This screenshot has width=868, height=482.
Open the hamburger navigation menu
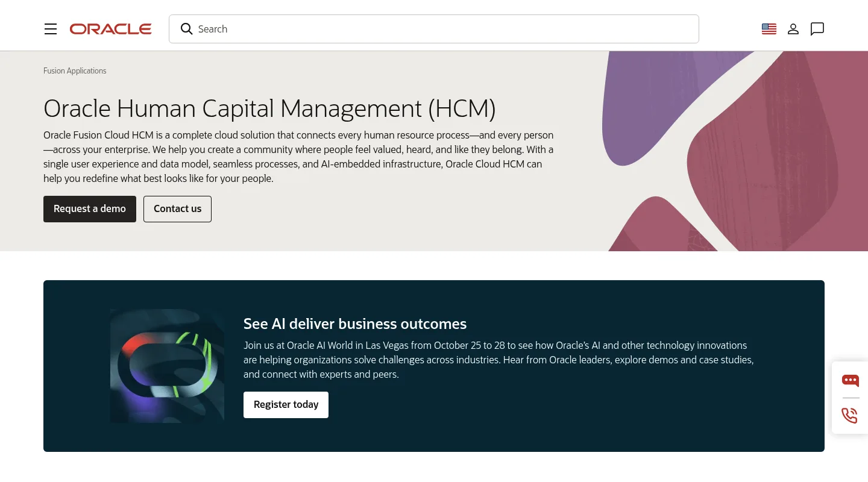[x=51, y=29]
